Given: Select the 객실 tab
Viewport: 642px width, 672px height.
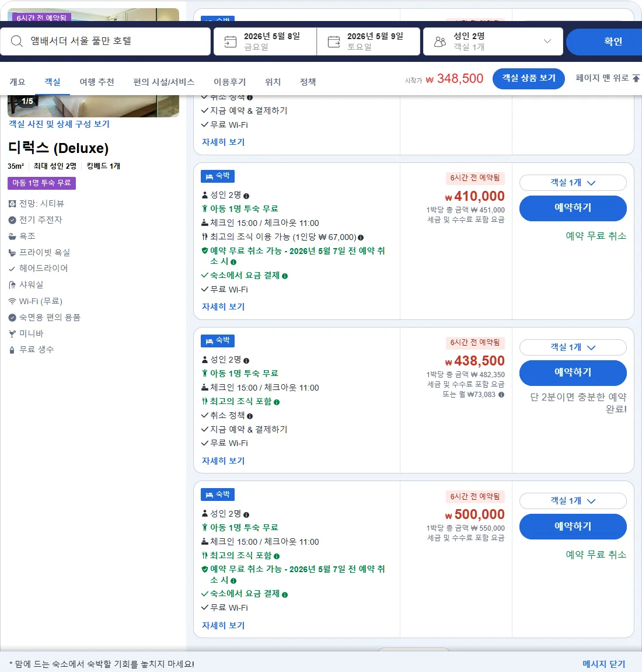Looking at the screenshot, I should click(53, 82).
